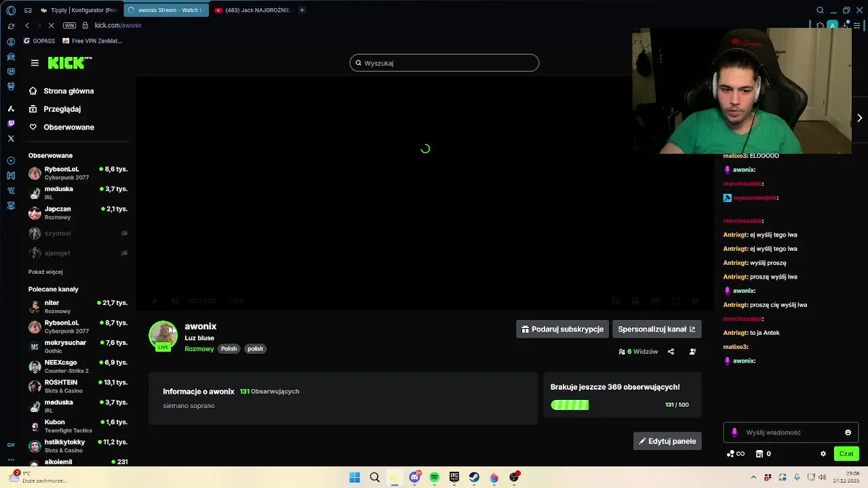Open offline channel ajemge1
Viewport: 868px width, 488px height.
tap(78, 253)
